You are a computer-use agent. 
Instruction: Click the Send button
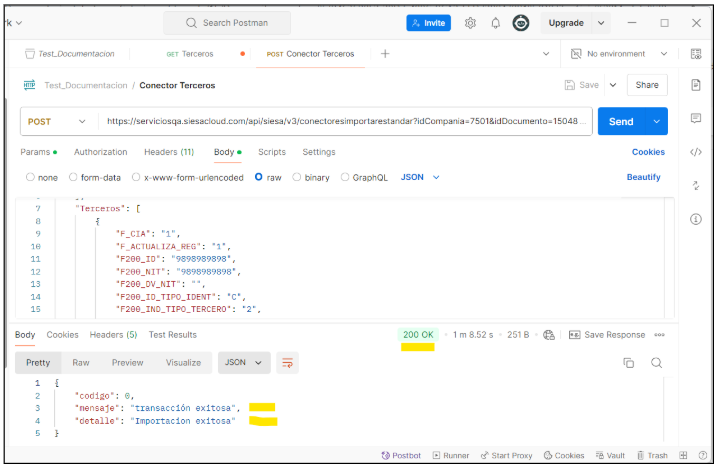(621, 122)
